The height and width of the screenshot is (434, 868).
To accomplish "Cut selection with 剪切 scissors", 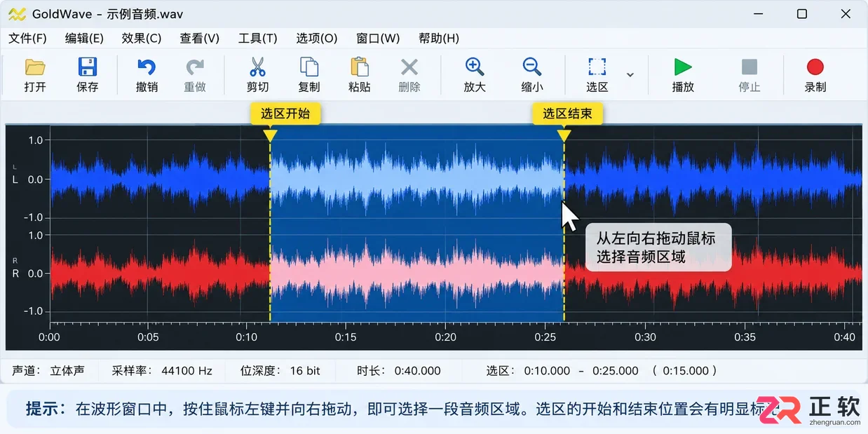I will coord(257,68).
